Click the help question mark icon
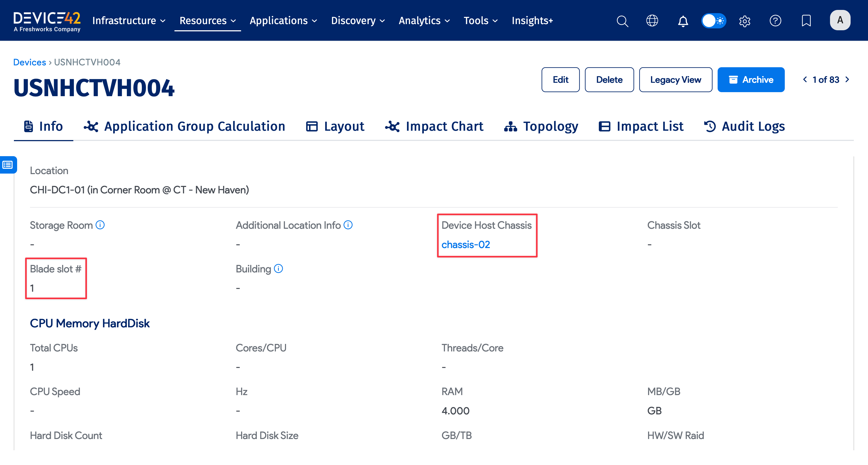Screen dimensions: 868x465 click(x=775, y=21)
